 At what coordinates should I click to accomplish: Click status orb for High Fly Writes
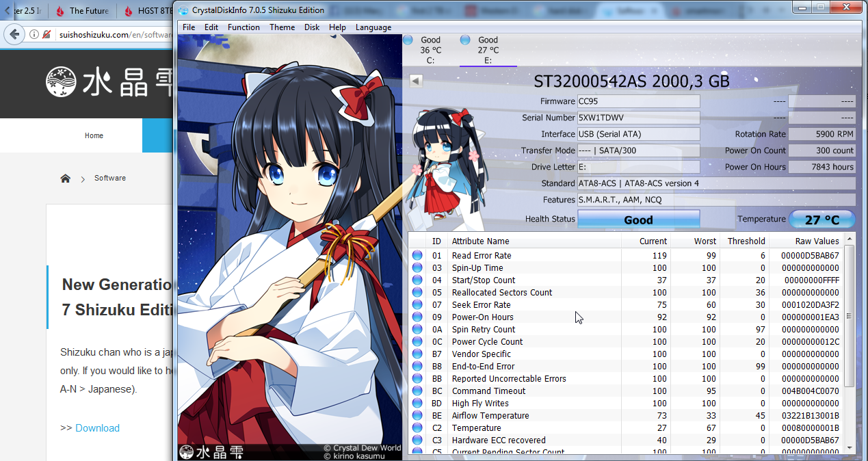click(x=417, y=404)
